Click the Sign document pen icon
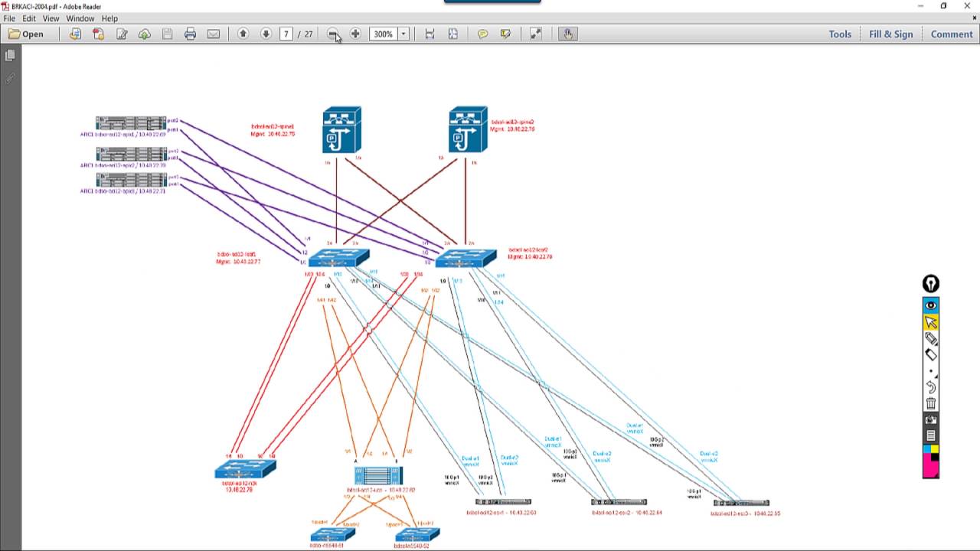 pos(121,34)
